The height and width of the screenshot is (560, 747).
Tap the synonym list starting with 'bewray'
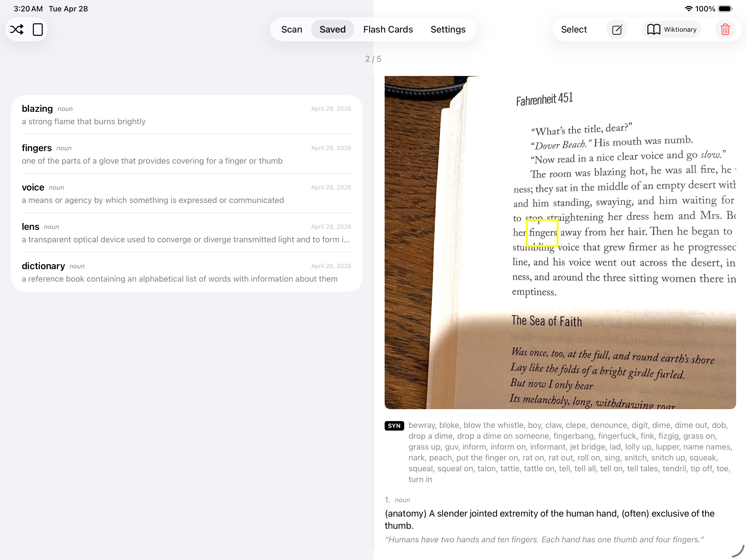click(570, 452)
